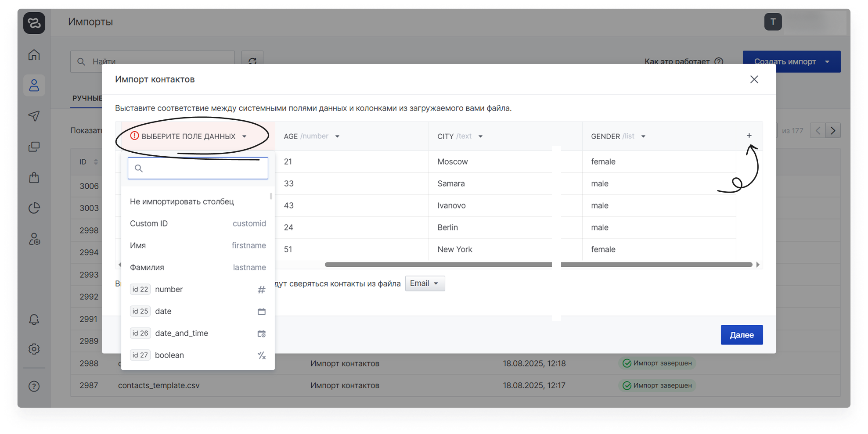This screenshot has height=434, width=868.
Task: Click the Найти search field
Action: (152, 61)
